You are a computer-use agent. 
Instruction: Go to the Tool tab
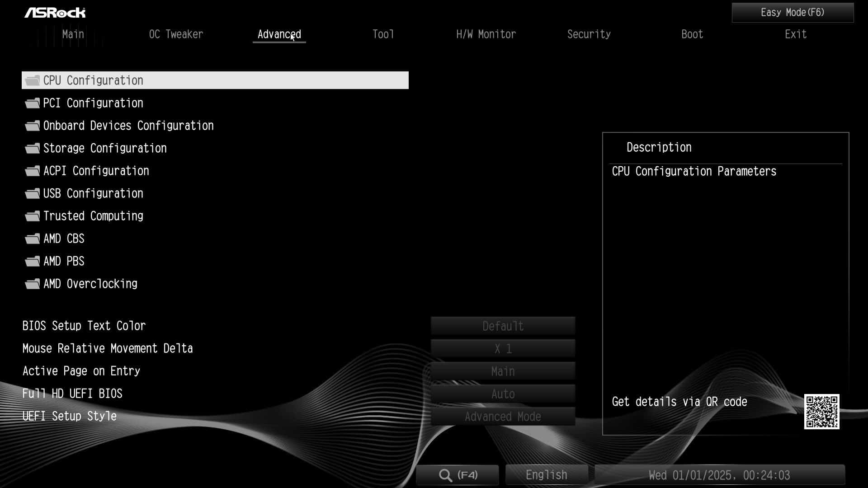point(383,34)
